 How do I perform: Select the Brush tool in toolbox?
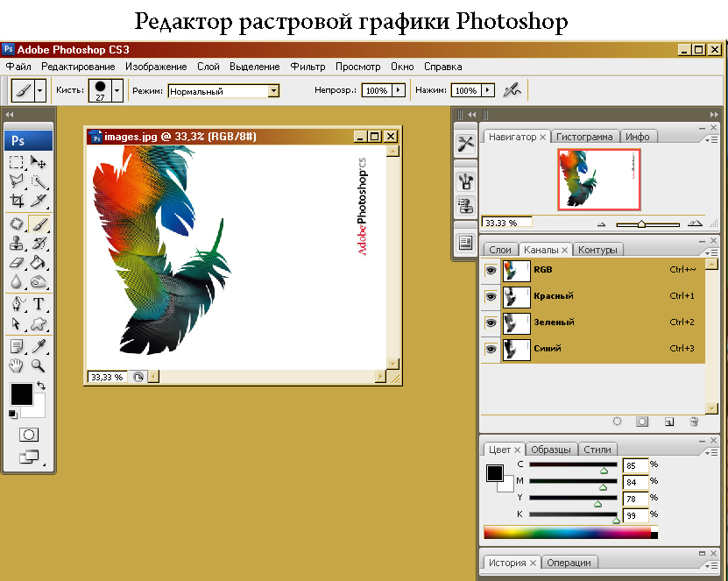(39, 223)
